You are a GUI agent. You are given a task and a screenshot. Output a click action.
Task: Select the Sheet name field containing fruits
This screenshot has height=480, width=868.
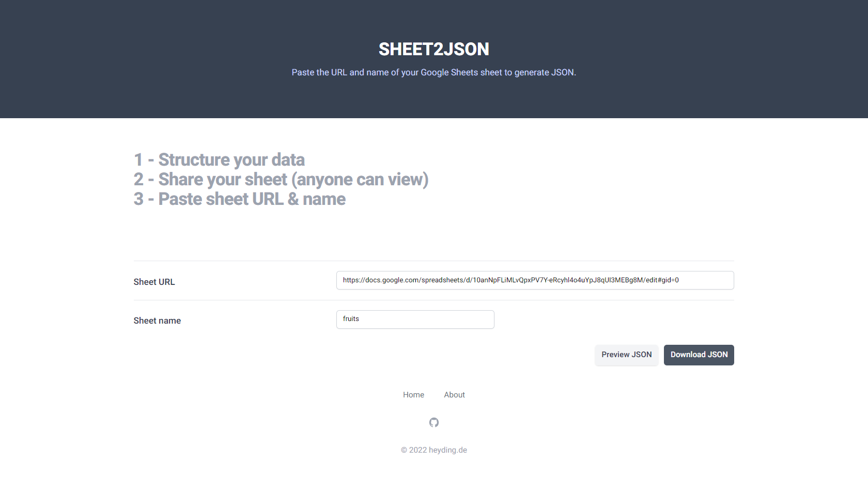pos(415,319)
